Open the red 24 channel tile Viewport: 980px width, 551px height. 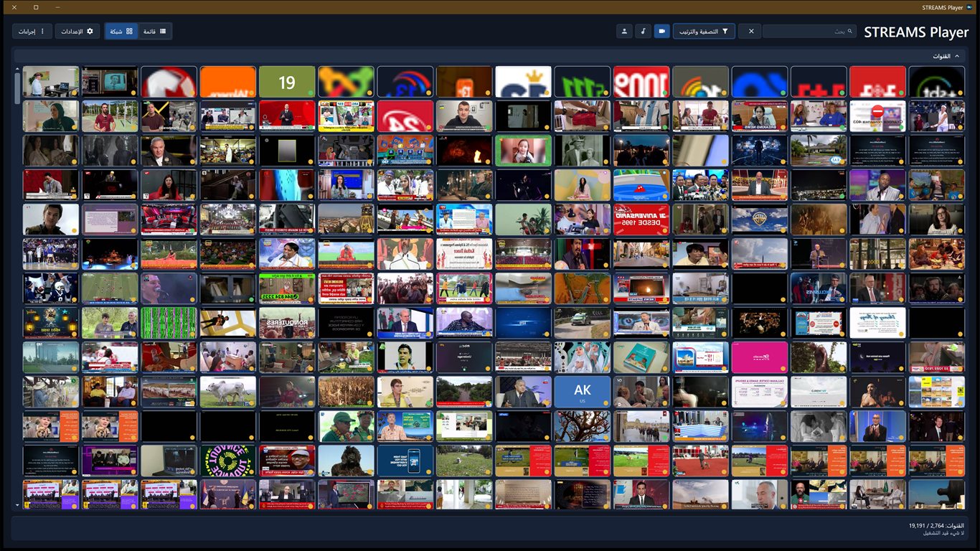[405, 116]
